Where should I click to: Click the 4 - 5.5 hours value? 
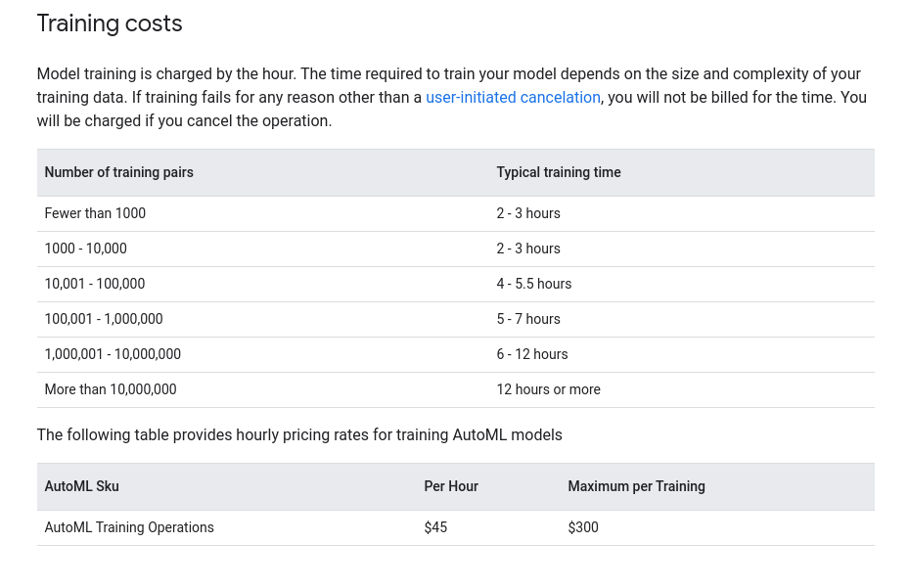click(x=534, y=284)
